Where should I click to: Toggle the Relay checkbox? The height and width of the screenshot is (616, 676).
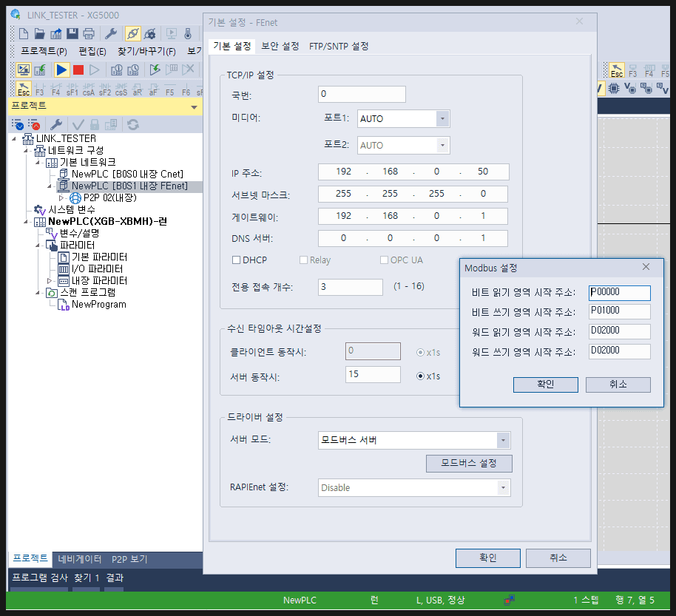click(303, 260)
